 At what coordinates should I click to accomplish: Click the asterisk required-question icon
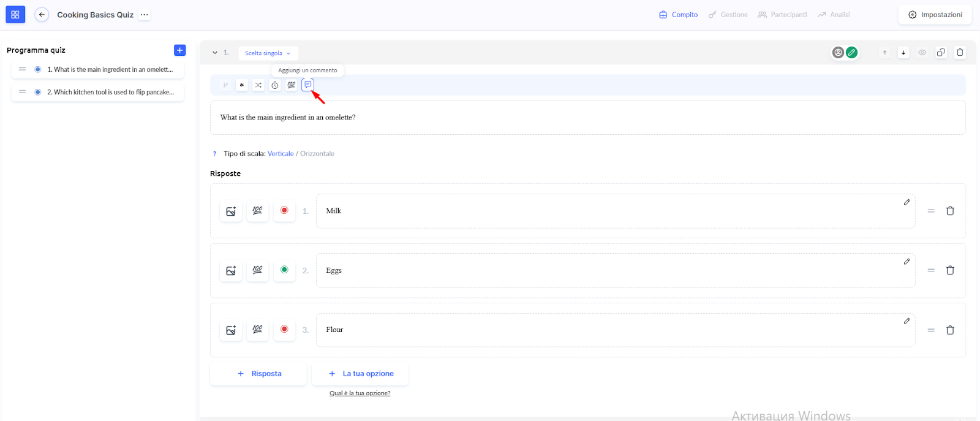[242, 85]
